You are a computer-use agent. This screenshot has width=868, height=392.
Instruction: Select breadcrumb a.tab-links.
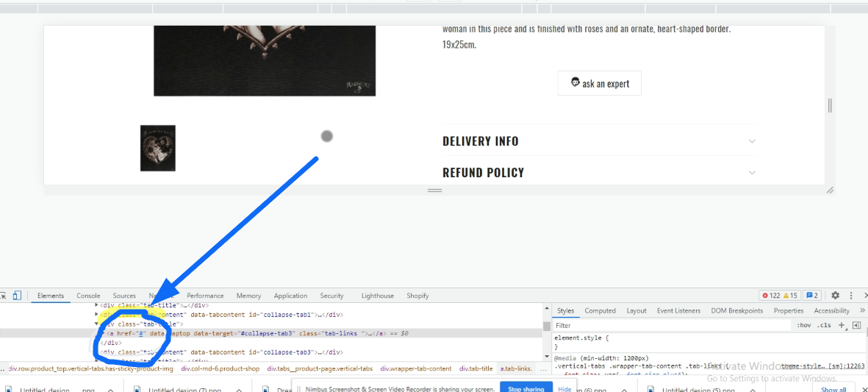click(x=516, y=368)
